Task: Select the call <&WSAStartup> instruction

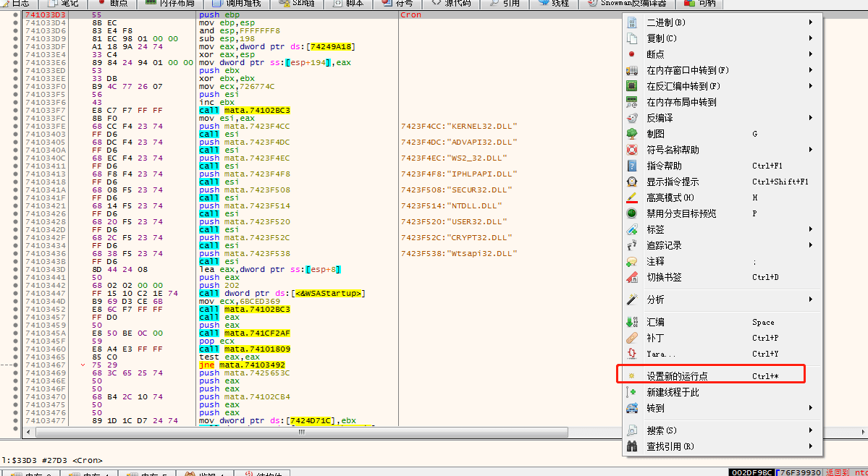Action: click(282, 294)
